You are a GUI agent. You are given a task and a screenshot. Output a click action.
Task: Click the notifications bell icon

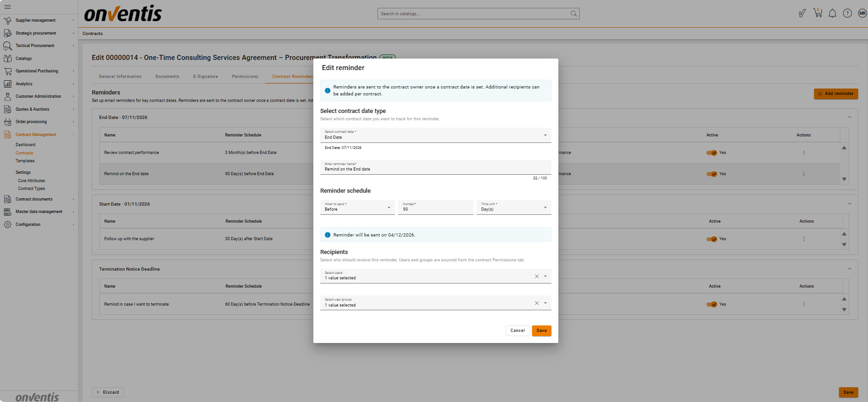(832, 13)
